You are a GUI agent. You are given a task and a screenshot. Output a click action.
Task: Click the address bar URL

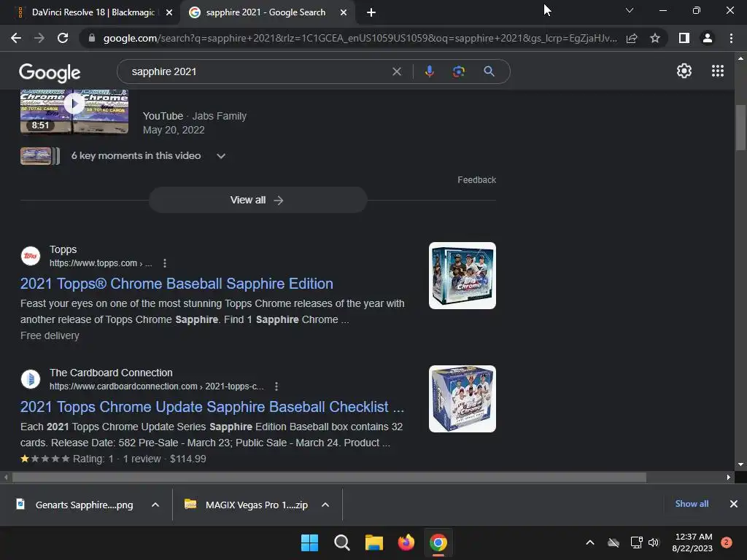pyautogui.click(x=360, y=38)
